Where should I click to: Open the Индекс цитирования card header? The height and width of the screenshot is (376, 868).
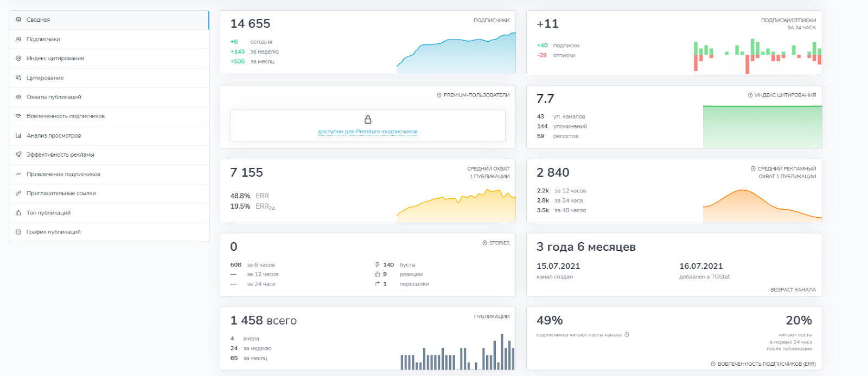point(785,95)
